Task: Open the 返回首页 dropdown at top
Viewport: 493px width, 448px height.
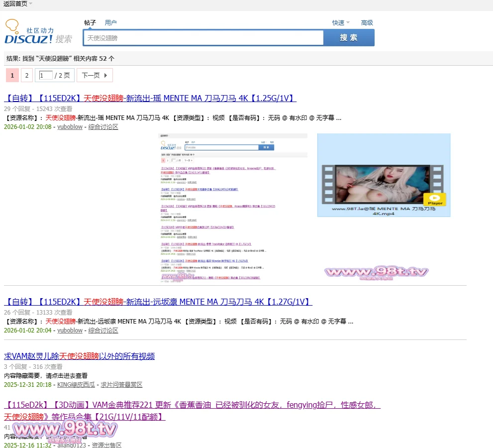Action: [17, 4]
